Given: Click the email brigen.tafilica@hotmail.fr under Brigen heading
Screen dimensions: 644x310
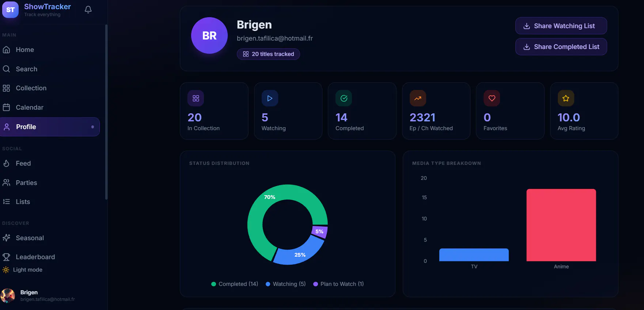Looking at the screenshot, I should tap(275, 38).
